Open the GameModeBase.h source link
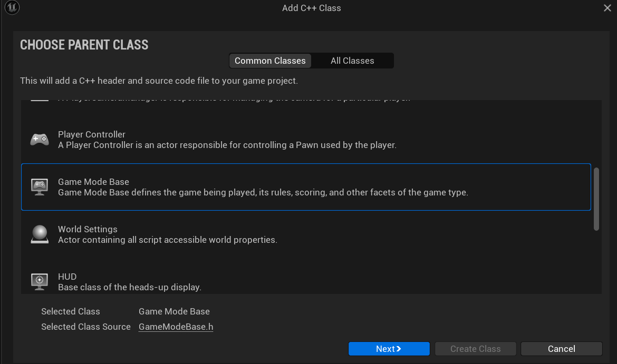The width and height of the screenshot is (617, 364). click(176, 327)
